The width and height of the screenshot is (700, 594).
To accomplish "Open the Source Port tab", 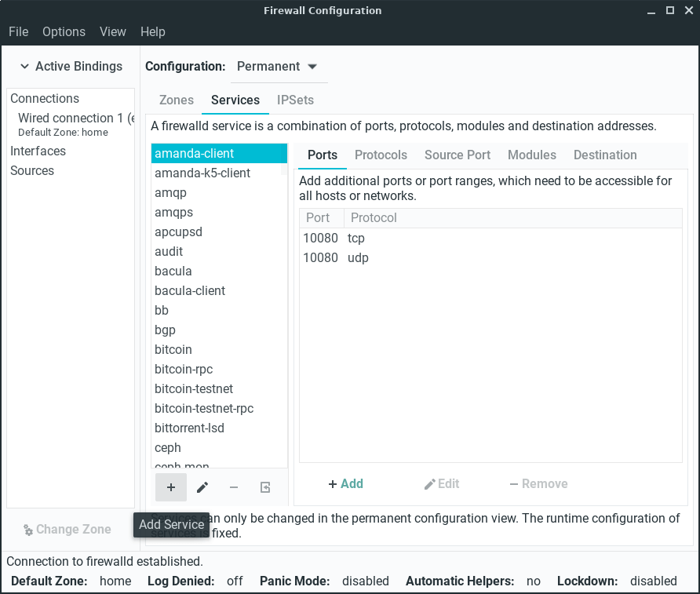I will (x=458, y=155).
